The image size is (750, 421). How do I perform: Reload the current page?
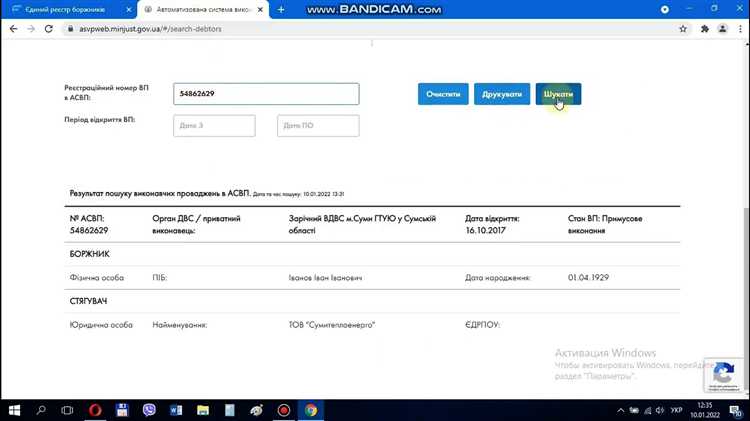(x=51, y=29)
